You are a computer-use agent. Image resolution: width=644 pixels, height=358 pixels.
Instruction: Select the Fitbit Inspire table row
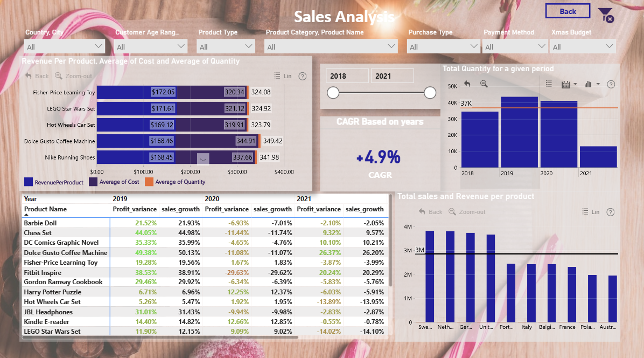pyautogui.click(x=205, y=272)
